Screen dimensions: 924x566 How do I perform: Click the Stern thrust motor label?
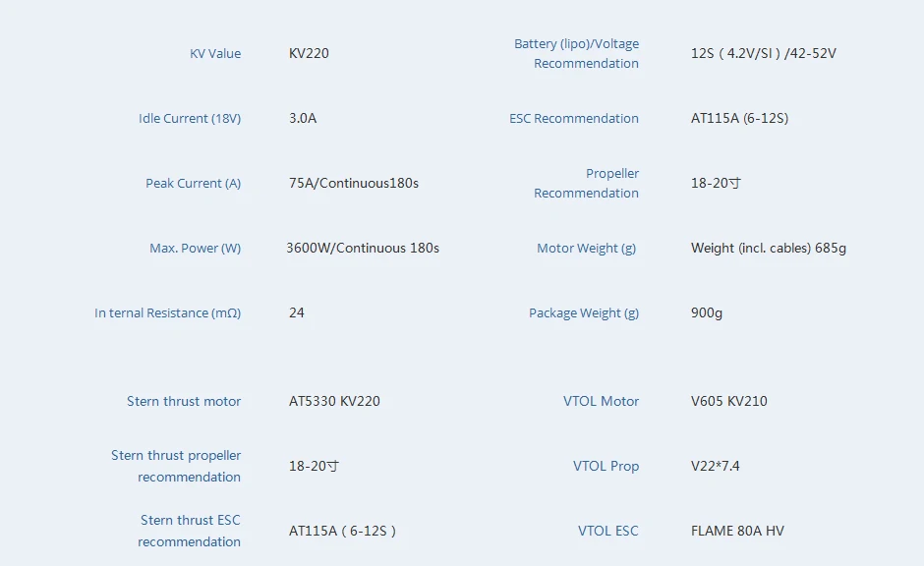click(x=184, y=401)
